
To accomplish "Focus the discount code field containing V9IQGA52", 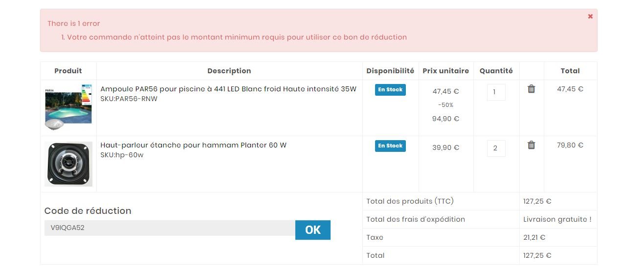I will tap(170, 228).
